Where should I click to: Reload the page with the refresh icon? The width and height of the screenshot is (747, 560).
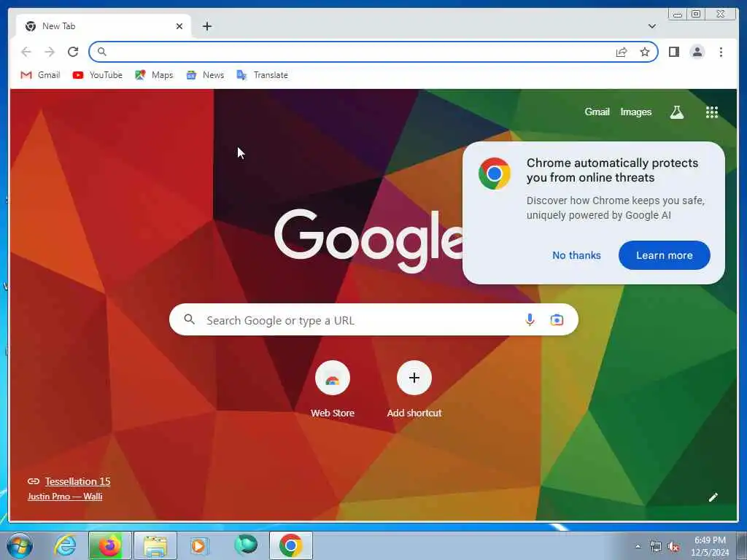(x=73, y=52)
